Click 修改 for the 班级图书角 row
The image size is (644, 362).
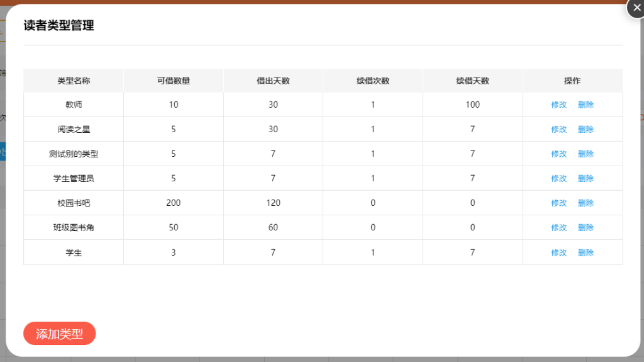(x=558, y=227)
